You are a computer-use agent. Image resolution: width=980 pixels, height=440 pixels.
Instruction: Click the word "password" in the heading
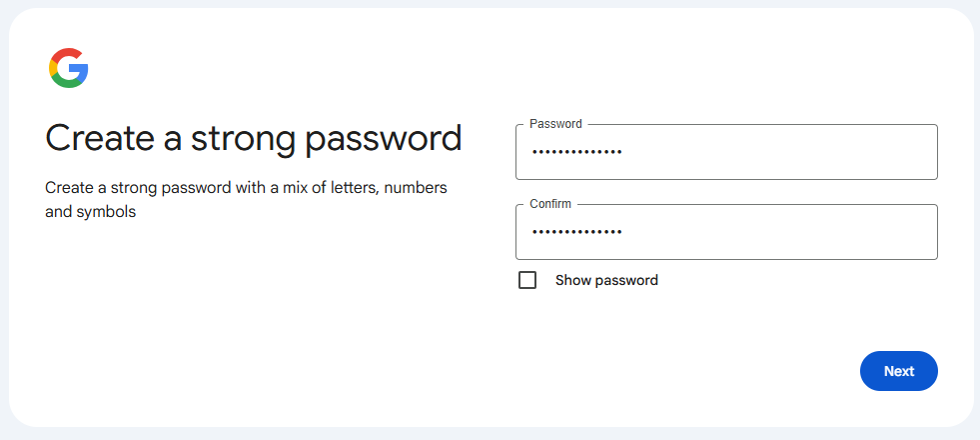coord(384,138)
